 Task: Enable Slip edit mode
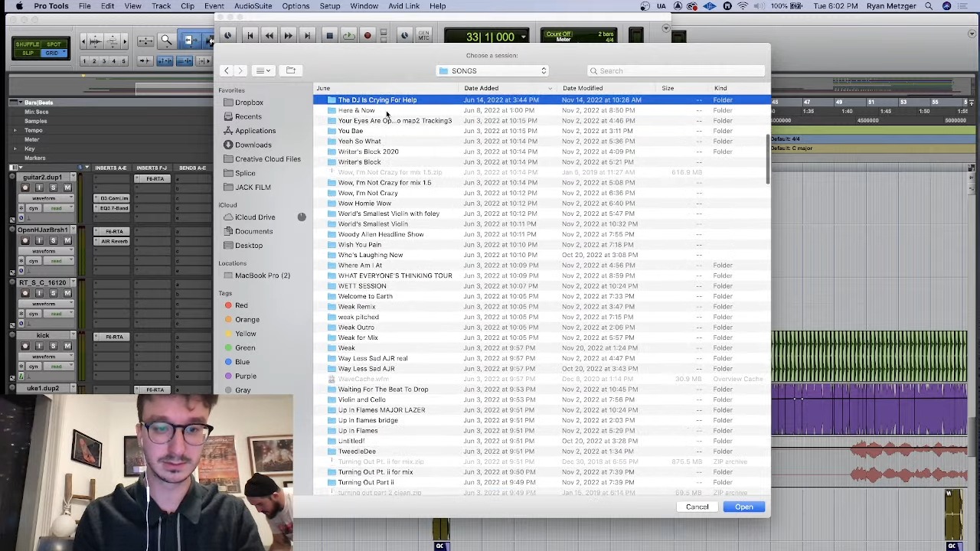[x=28, y=53]
